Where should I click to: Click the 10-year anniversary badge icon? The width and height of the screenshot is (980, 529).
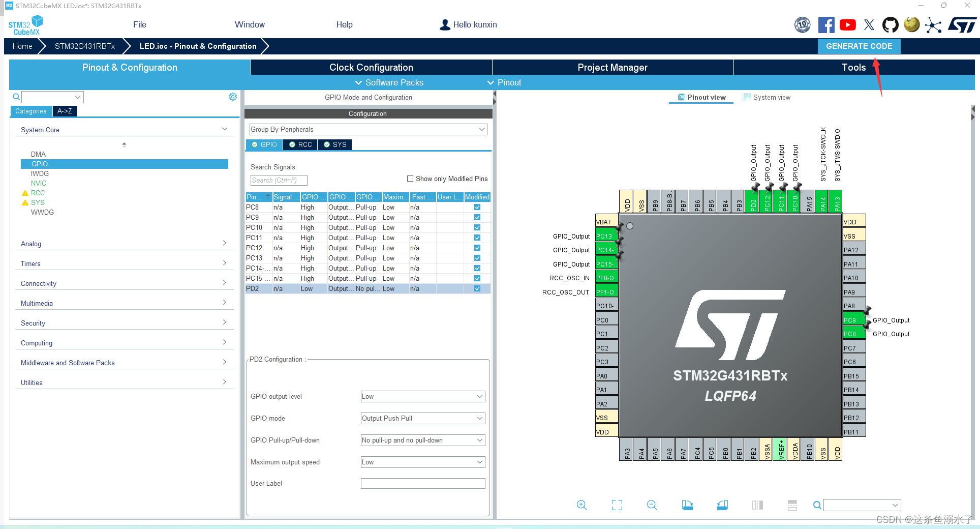tap(803, 25)
